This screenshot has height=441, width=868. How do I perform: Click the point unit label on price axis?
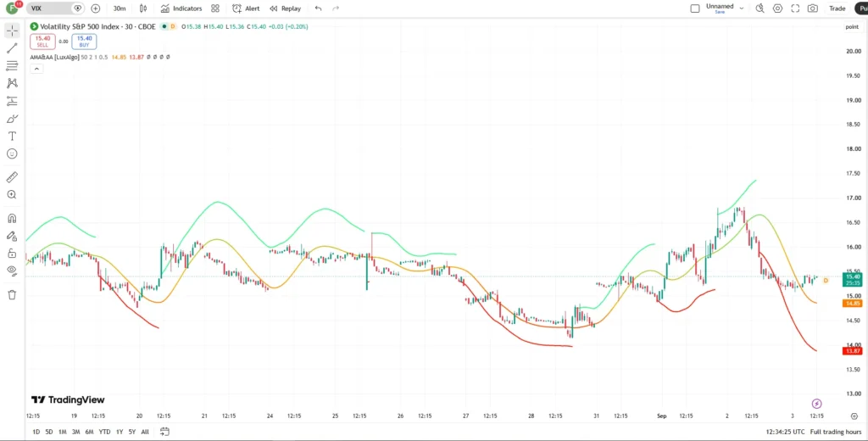(x=852, y=26)
